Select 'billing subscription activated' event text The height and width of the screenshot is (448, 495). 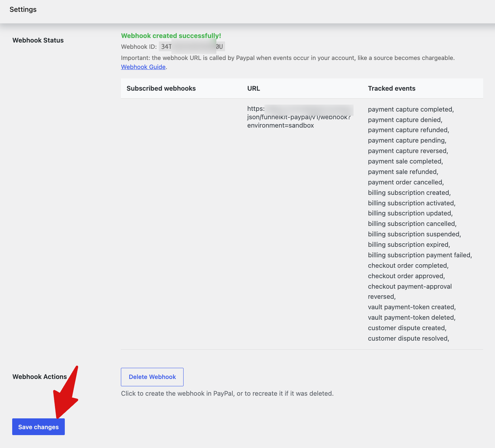click(412, 203)
